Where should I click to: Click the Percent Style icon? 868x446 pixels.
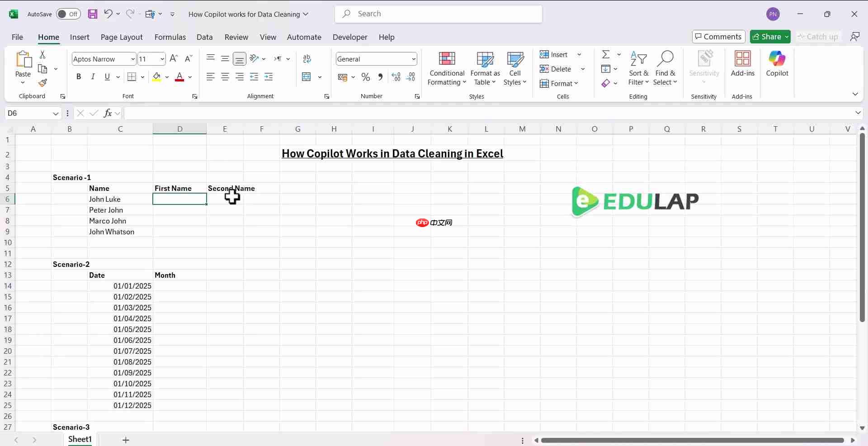click(366, 77)
